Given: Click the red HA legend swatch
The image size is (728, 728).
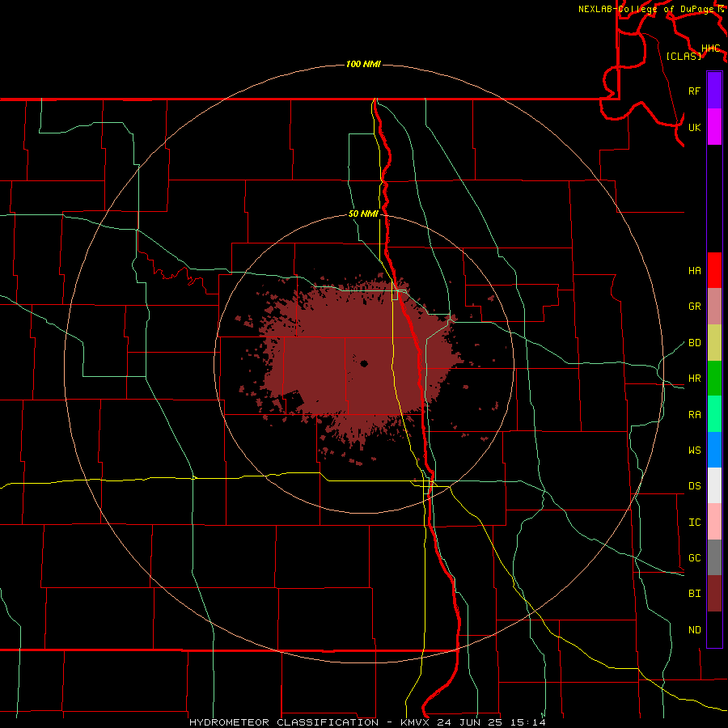Looking at the screenshot, I should pyautogui.click(x=714, y=270).
